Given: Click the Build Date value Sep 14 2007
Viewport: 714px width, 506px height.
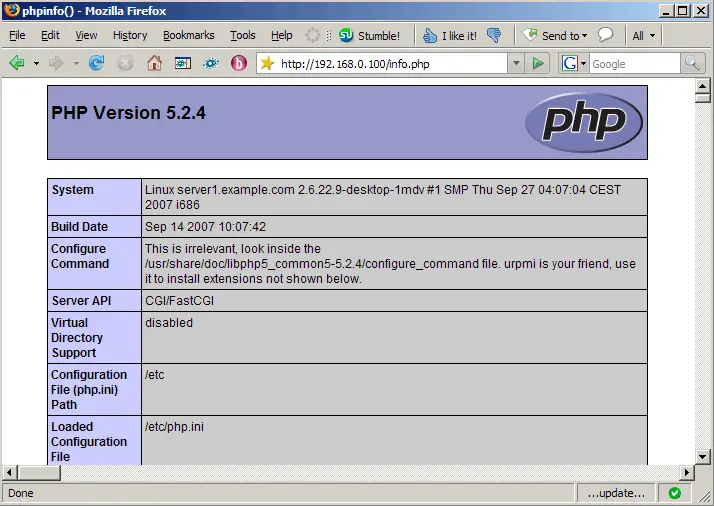Looking at the screenshot, I should click(x=205, y=227).
